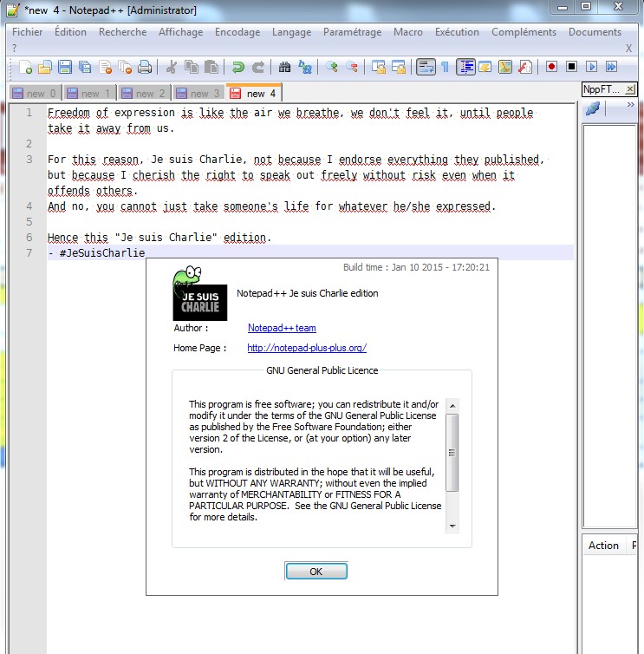Click the Print icon in toolbar

tap(145, 67)
